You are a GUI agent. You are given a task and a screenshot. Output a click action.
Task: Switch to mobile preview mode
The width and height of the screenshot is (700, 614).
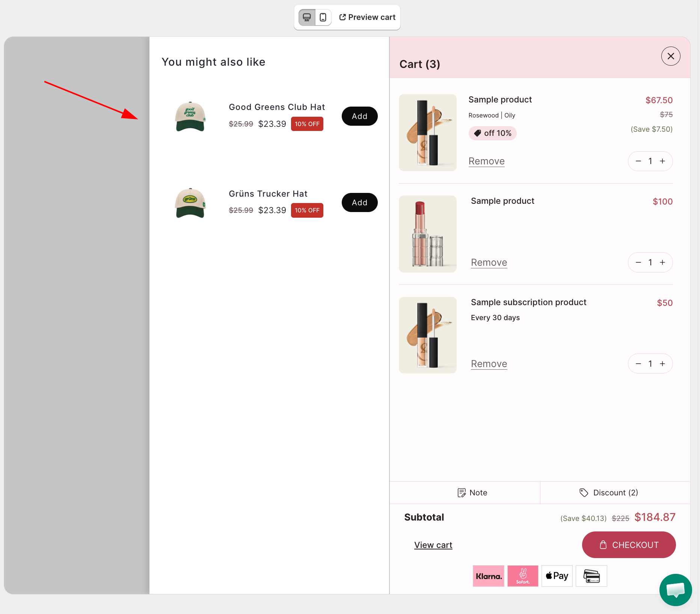(x=323, y=17)
